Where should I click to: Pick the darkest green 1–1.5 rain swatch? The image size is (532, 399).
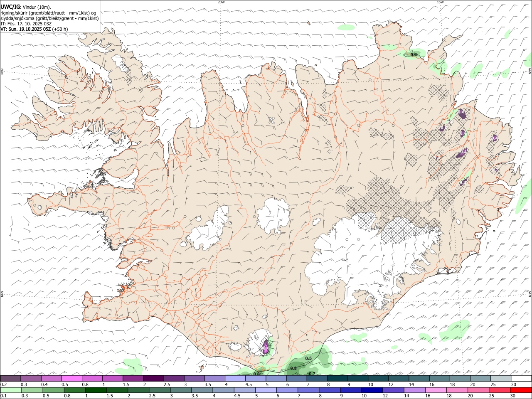(x=96, y=390)
